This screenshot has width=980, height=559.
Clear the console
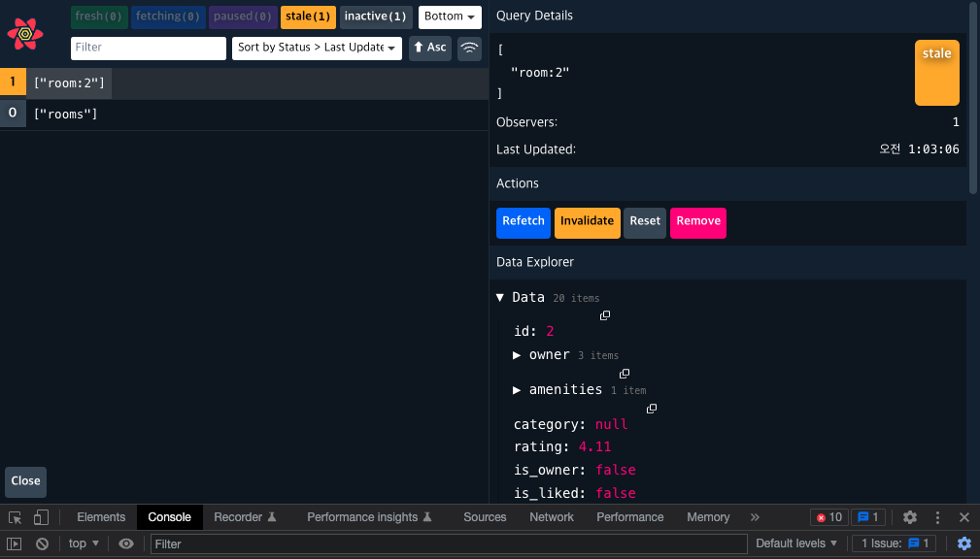tap(42, 544)
